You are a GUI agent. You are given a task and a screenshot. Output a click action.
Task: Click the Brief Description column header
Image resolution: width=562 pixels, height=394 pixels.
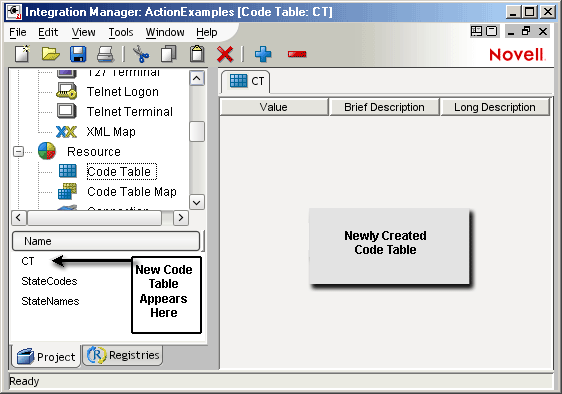[x=384, y=107]
